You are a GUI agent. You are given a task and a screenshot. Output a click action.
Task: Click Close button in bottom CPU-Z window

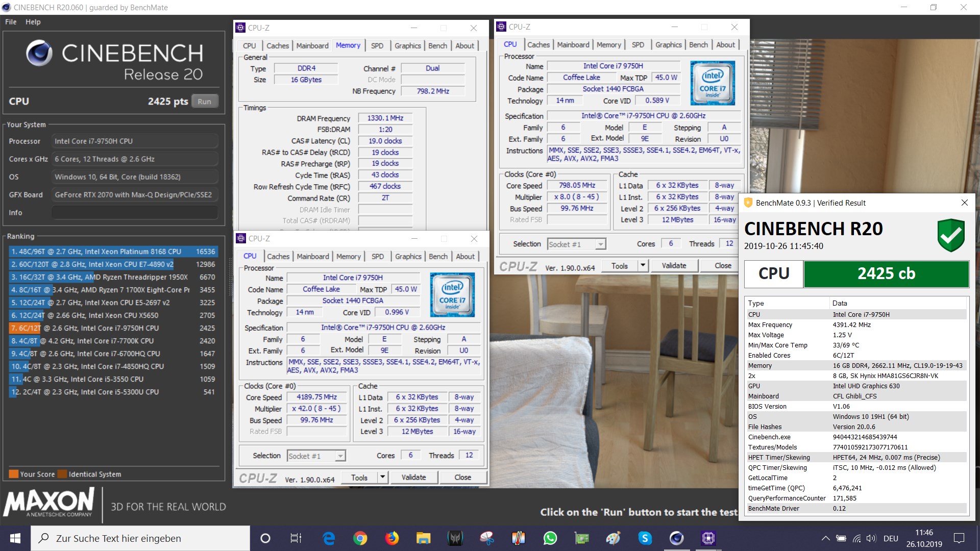click(x=463, y=477)
